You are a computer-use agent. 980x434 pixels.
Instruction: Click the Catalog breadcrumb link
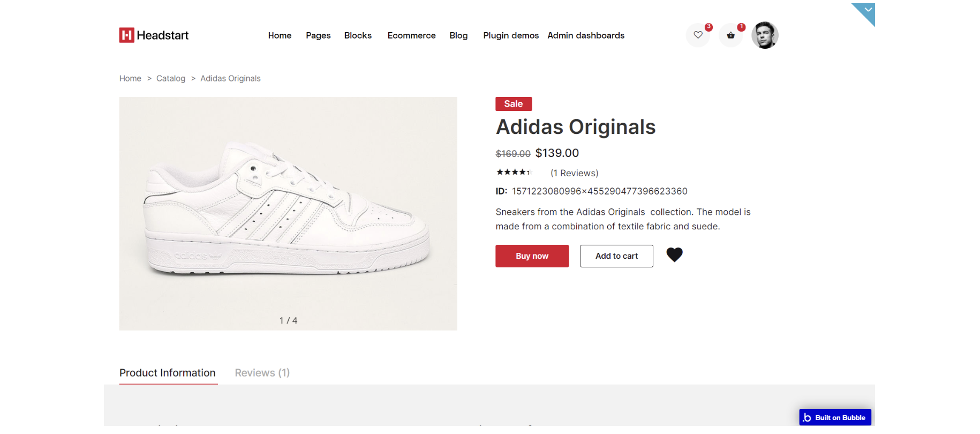(x=171, y=78)
